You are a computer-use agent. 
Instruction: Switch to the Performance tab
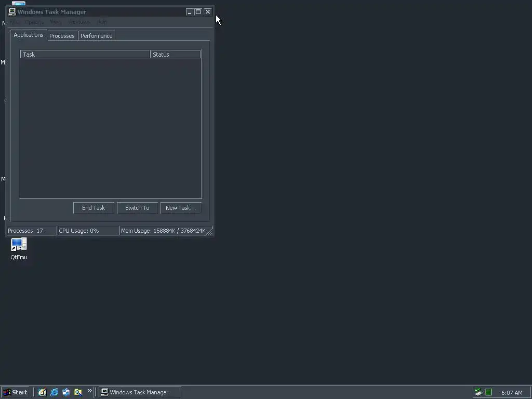pos(96,36)
